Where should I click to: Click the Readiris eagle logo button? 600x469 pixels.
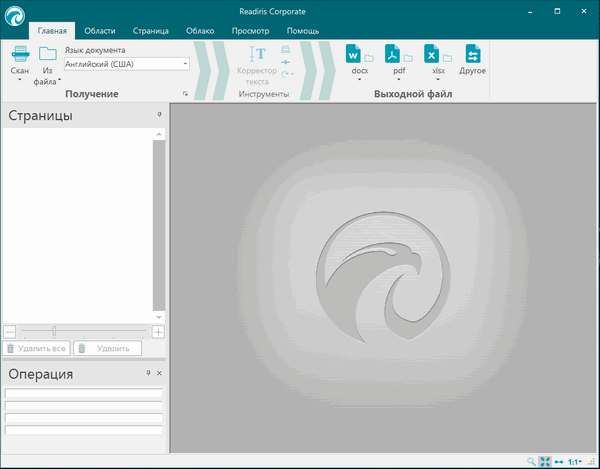(15, 16)
